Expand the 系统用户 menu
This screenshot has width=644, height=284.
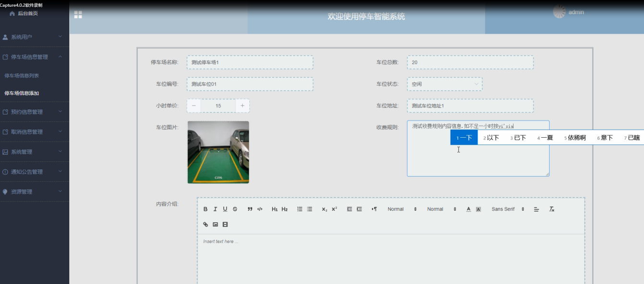(35, 37)
